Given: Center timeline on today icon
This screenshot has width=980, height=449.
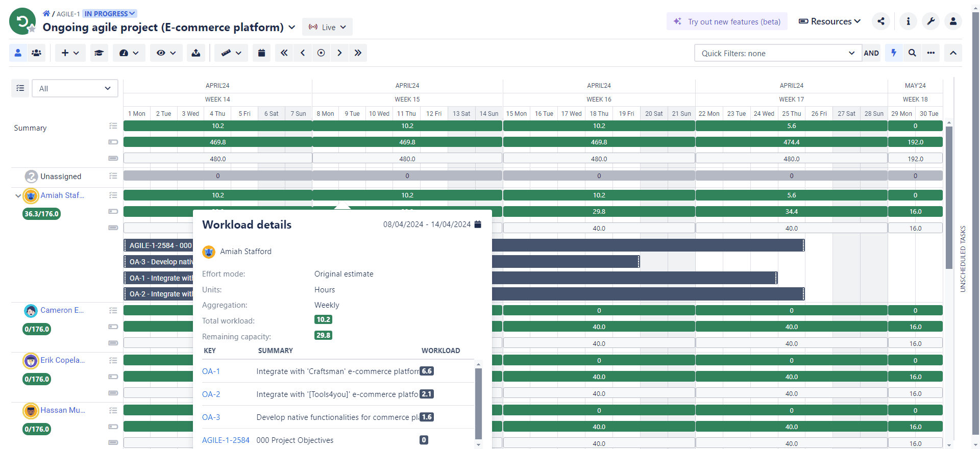Looking at the screenshot, I should click(321, 53).
